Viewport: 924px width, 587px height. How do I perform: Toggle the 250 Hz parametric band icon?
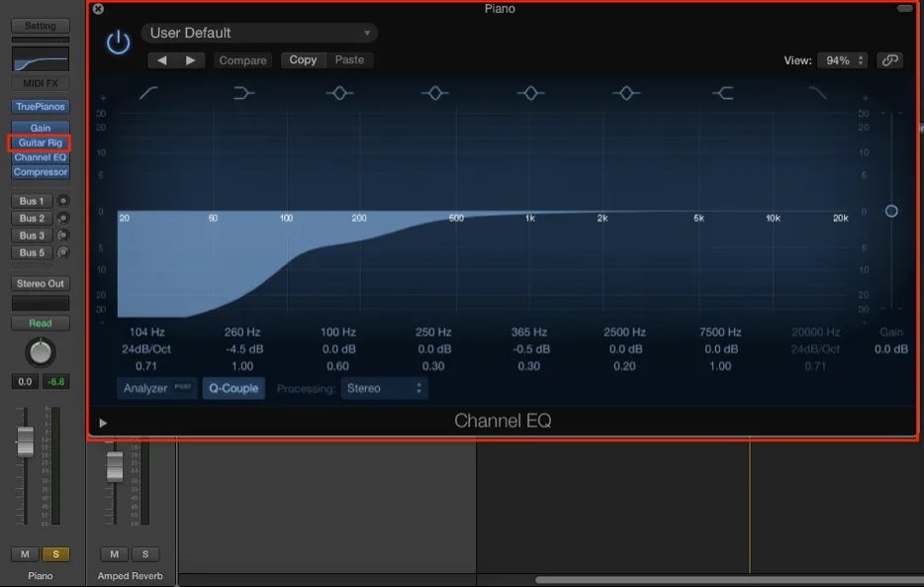tap(435, 92)
